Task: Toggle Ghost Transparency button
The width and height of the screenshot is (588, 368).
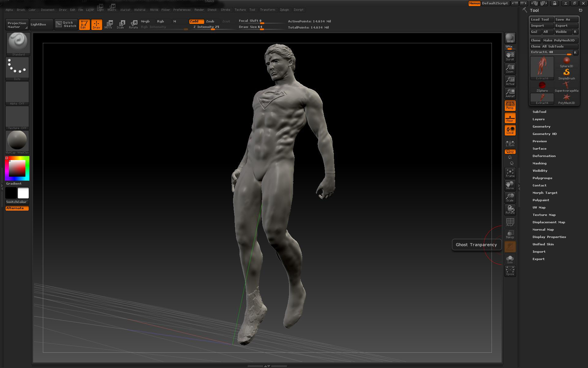Action: click(x=510, y=247)
